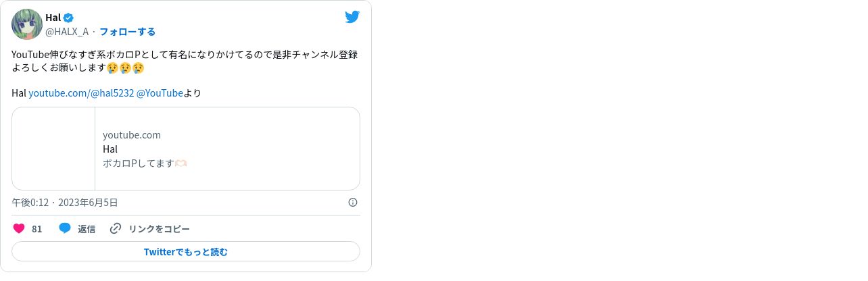Click the フォローする follow link
868x281 pixels.
[x=127, y=32]
